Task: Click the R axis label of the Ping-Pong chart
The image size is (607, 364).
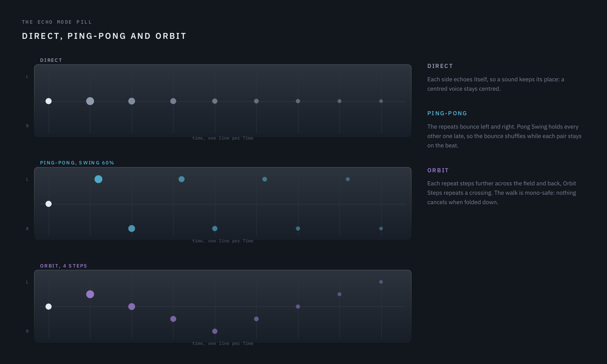Action: (x=27, y=229)
